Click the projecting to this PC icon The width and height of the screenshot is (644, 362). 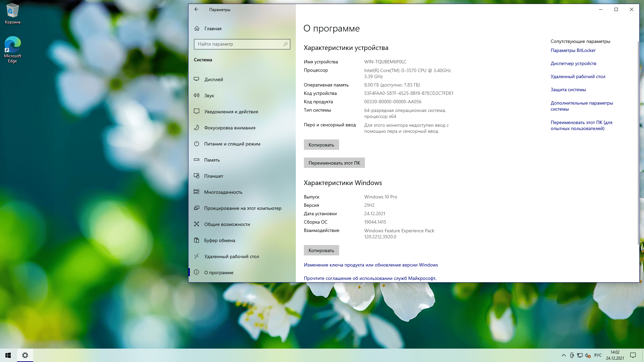(x=197, y=208)
